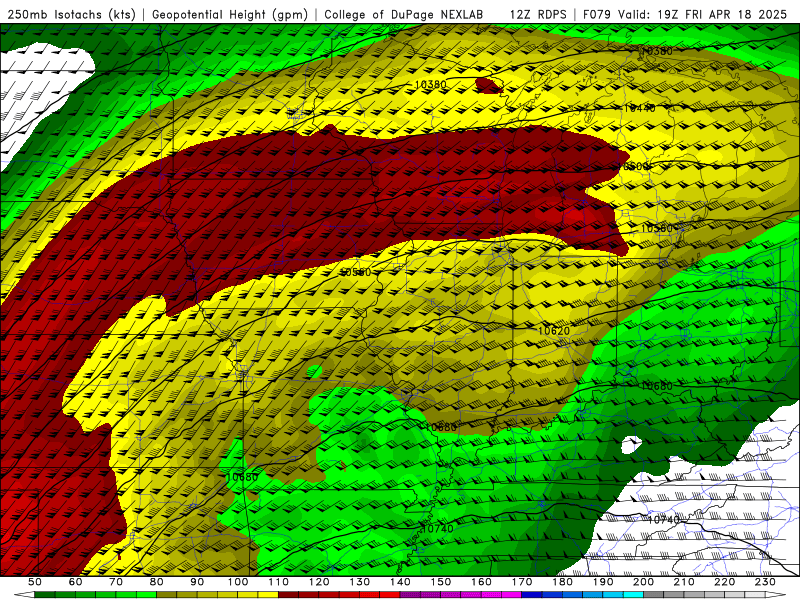
Task: Click the 70 value on the legend
Action: (116, 582)
